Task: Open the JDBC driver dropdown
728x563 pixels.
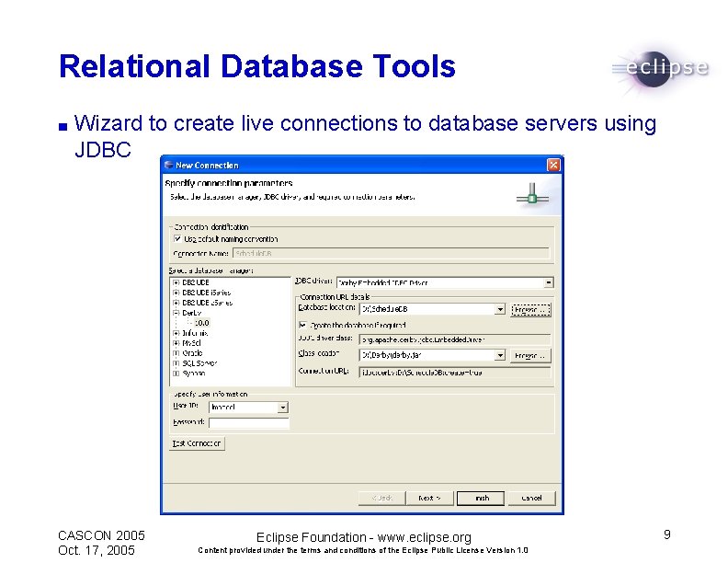Action: pyautogui.click(x=549, y=282)
